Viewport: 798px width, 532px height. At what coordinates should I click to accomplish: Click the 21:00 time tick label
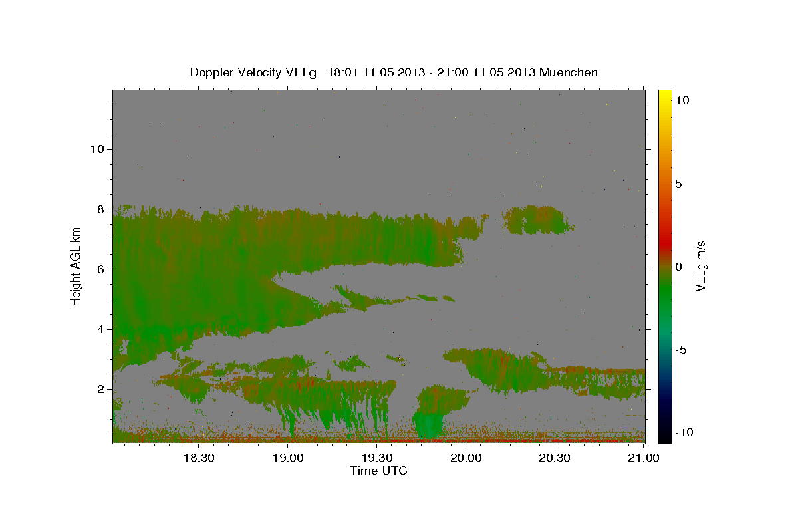pos(644,458)
